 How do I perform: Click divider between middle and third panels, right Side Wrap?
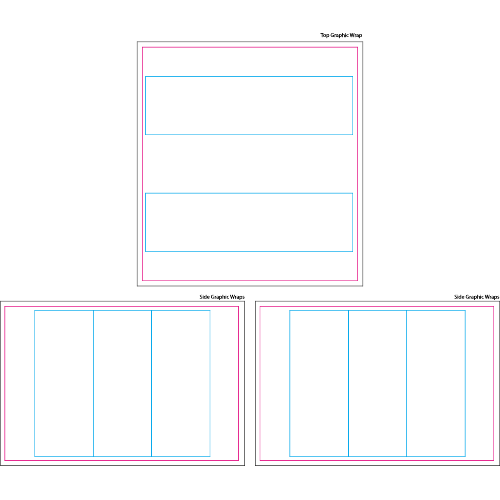pos(406,383)
